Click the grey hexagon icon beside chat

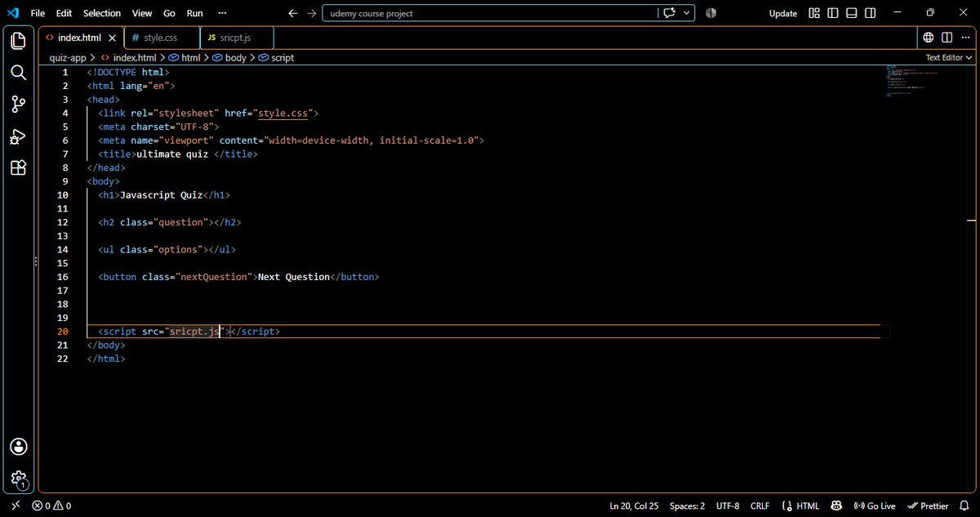point(711,13)
